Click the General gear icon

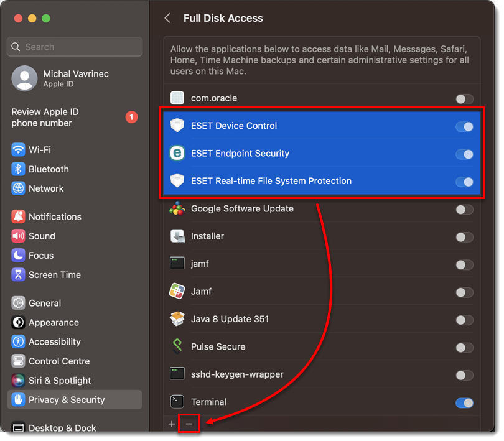[18, 303]
